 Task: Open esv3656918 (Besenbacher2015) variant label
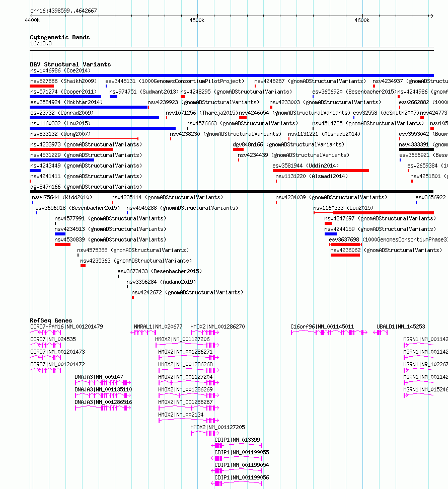(x=78, y=208)
